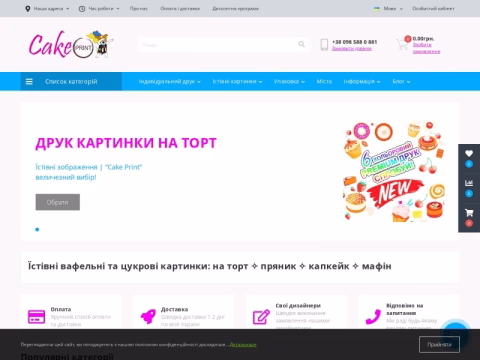Click the heart wishlist icon in side panel

[x=469, y=154]
